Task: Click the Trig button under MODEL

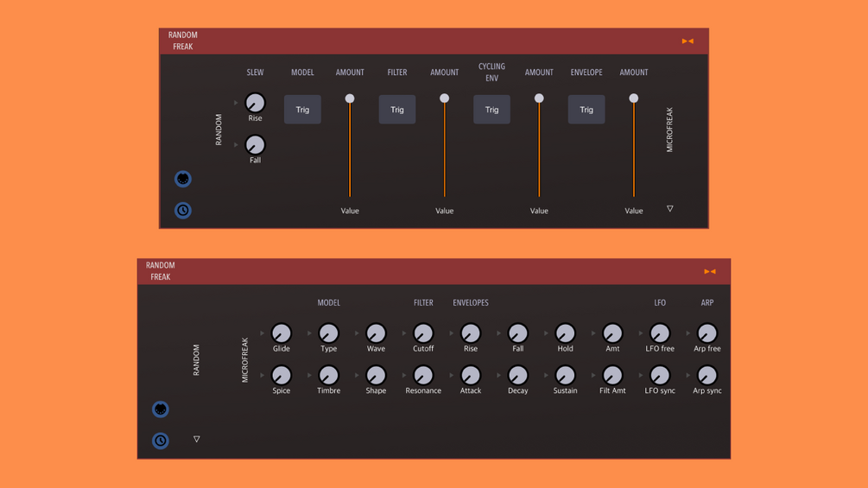Action: [302, 110]
